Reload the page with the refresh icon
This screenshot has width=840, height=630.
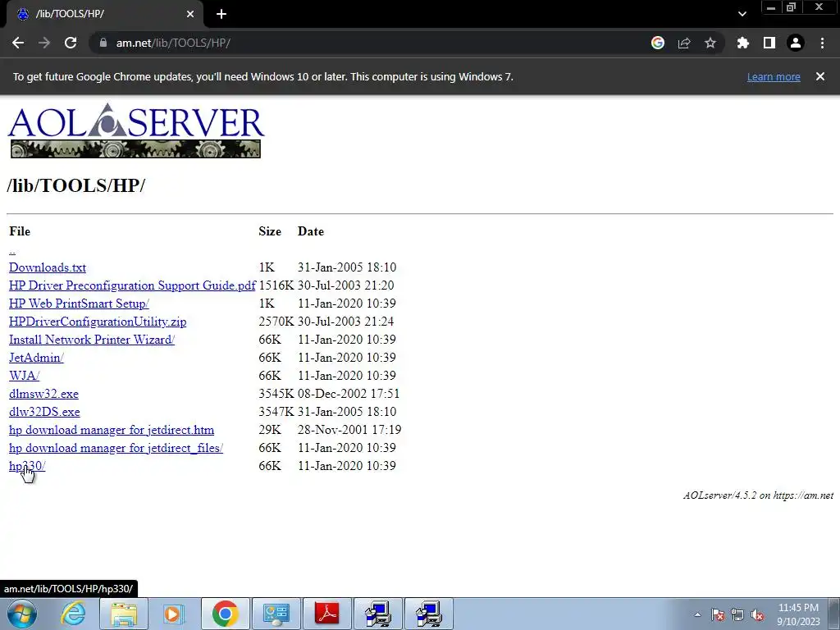71,43
